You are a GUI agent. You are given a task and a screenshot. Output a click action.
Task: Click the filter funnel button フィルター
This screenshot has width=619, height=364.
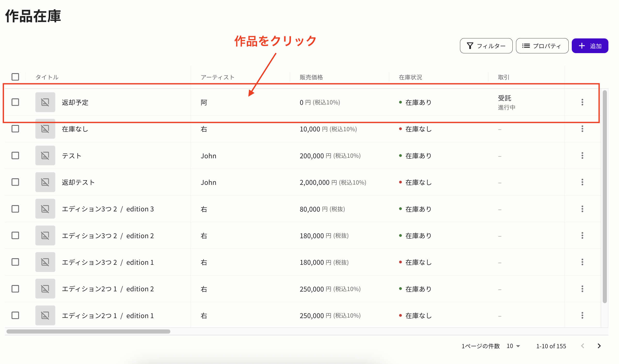point(486,46)
